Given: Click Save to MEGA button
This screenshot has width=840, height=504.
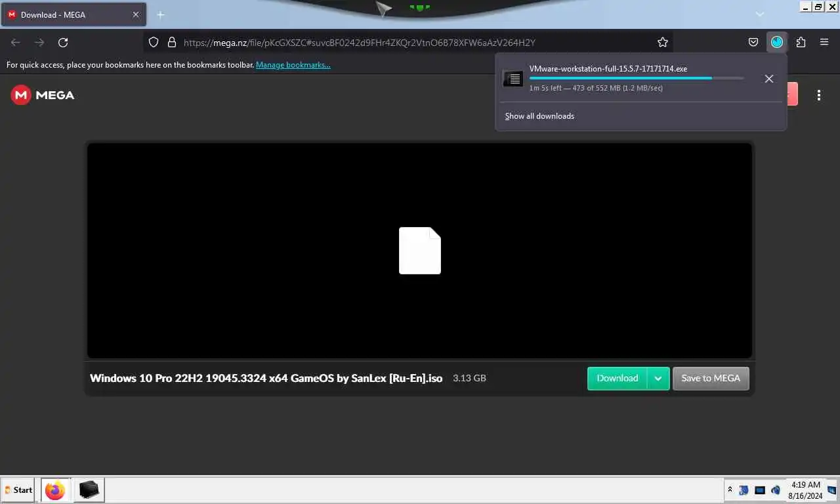Looking at the screenshot, I should 711,378.
